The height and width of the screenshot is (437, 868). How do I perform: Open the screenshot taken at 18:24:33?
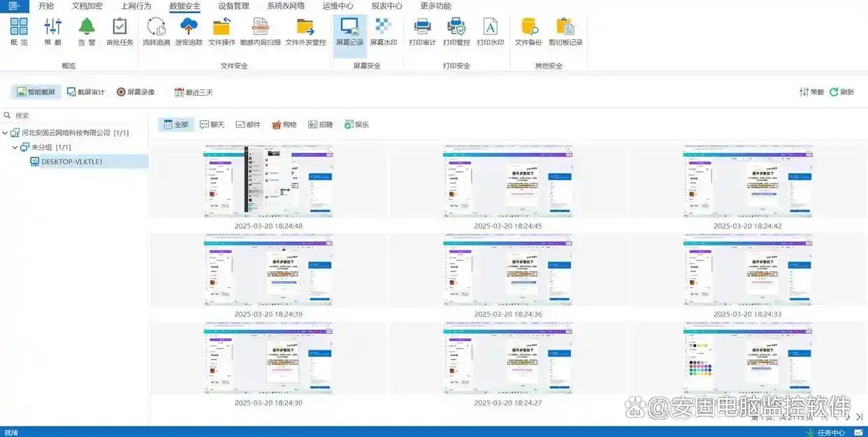748,270
